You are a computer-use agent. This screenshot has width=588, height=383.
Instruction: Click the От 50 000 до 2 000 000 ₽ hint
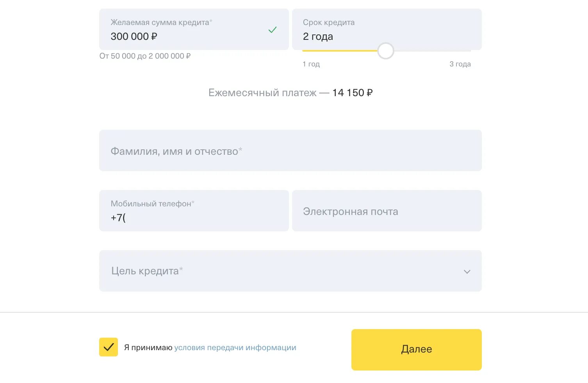click(x=145, y=56)
